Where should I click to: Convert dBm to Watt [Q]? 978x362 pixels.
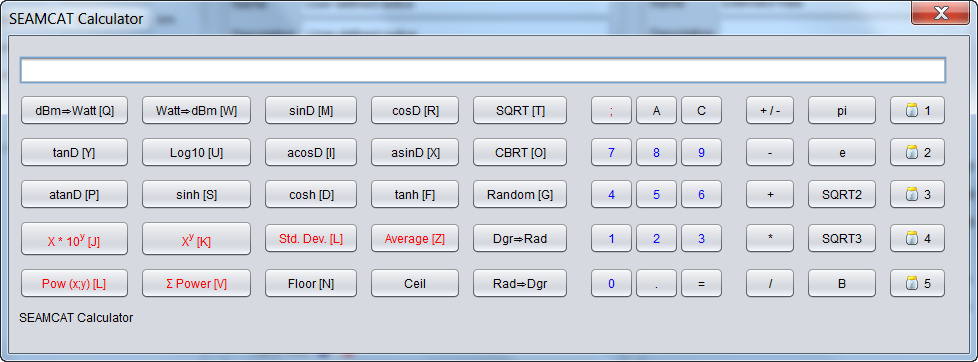(x=74, y=110)
